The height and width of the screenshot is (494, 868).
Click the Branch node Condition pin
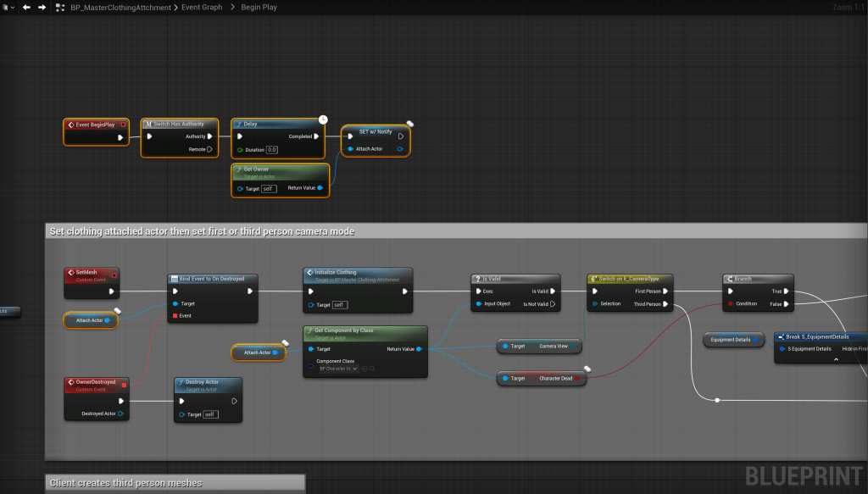tap(730, 303)
